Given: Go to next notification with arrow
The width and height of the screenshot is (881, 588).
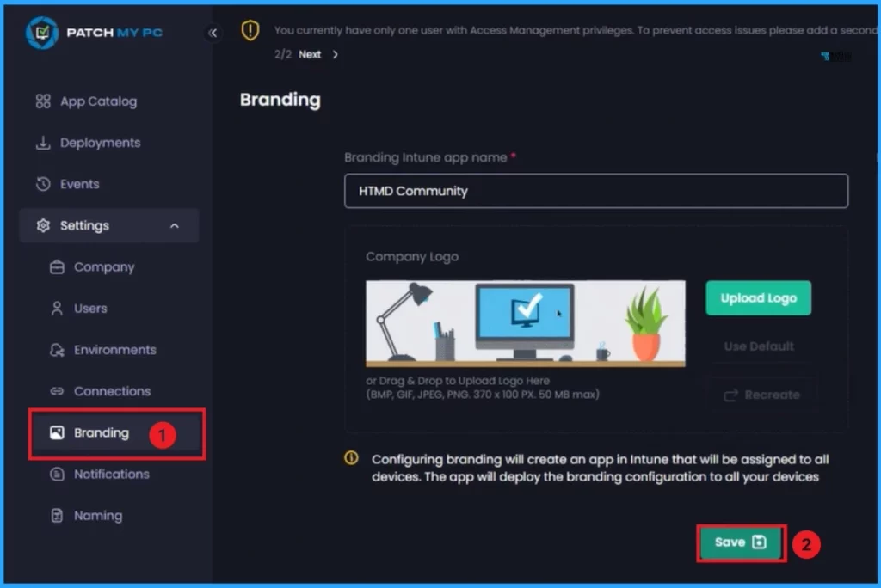Looking at the screenshot, I should coord(336,54).
